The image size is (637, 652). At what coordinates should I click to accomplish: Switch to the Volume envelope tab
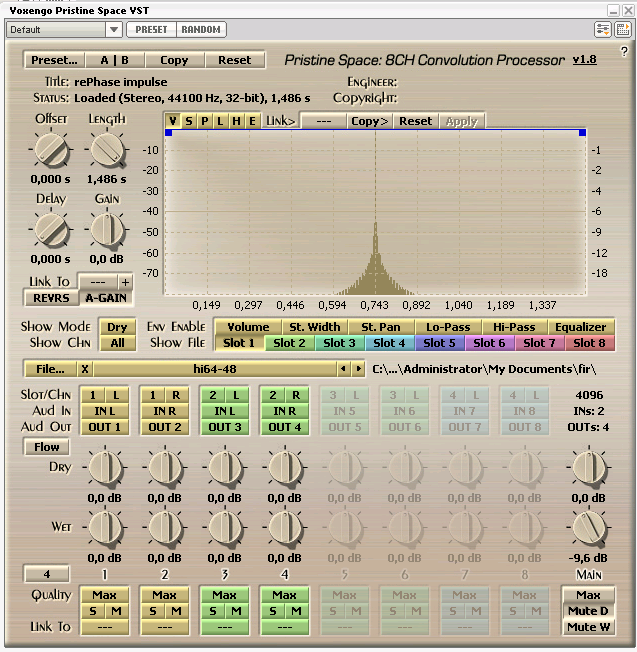(x=248, y=327)
